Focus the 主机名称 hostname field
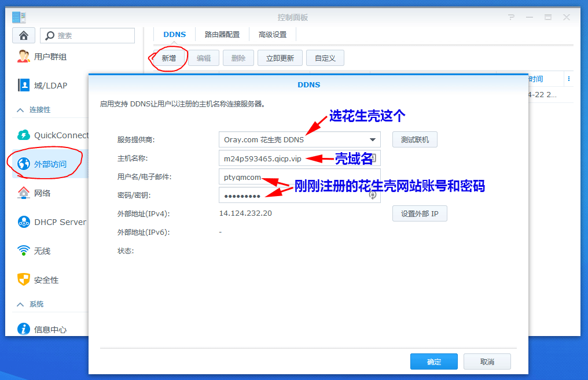This screenshot has width=588, height=380. point(300,158)
